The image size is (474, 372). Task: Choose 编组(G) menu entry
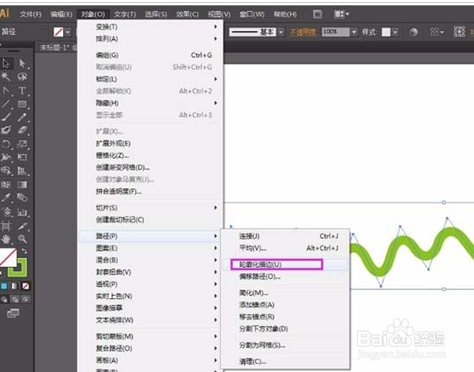[x=151, y=55]
